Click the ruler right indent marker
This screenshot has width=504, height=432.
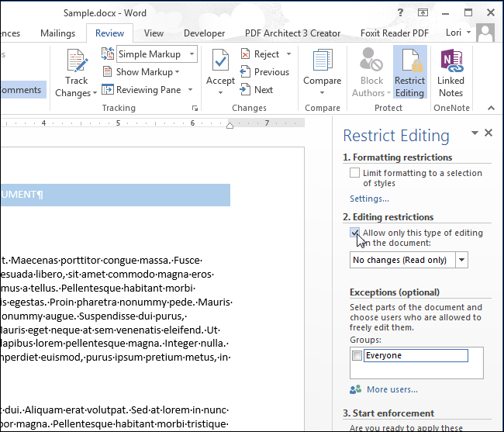[x=230, y=125]
